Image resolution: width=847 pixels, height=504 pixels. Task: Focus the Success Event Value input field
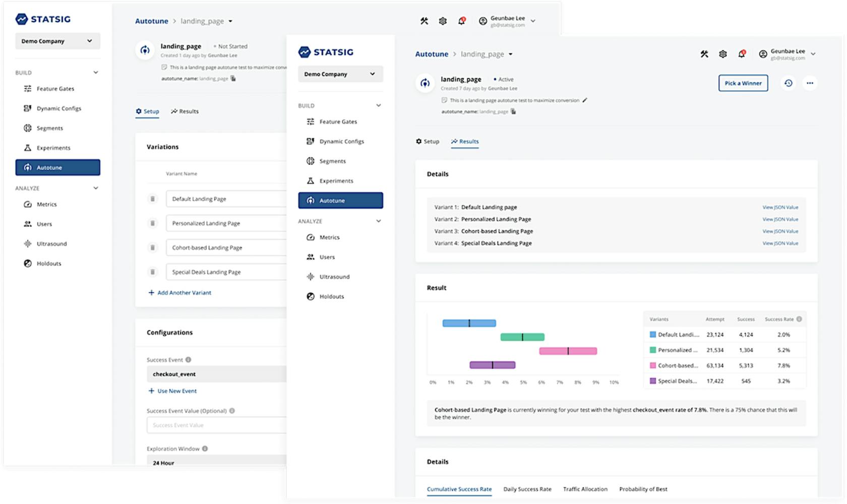tap(217, 425)
